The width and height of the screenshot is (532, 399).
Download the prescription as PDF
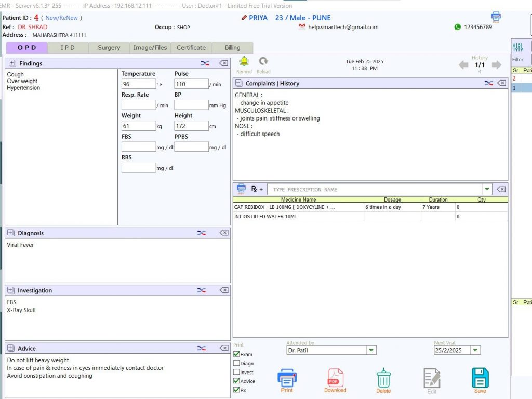pos(335,379)
